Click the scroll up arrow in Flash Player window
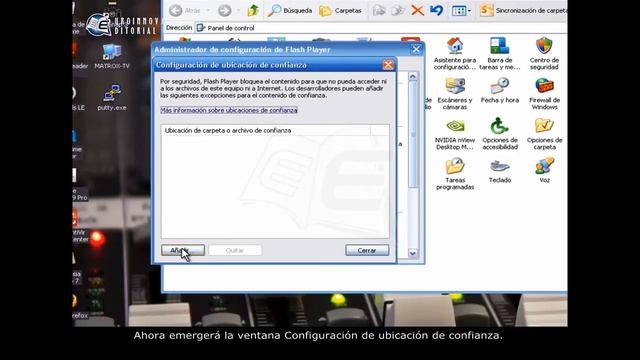This screenshot has height=360, width=640. click(413, 77)
